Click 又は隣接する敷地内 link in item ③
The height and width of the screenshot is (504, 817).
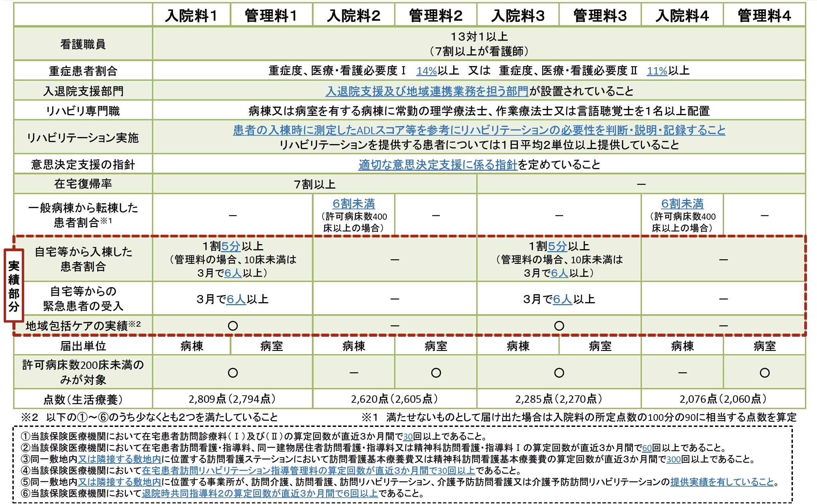coord(119,459)
